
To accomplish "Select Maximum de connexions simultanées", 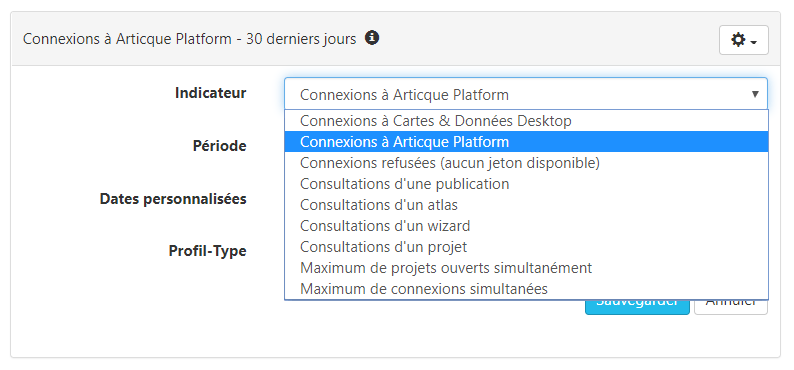I will click(526, 289).
